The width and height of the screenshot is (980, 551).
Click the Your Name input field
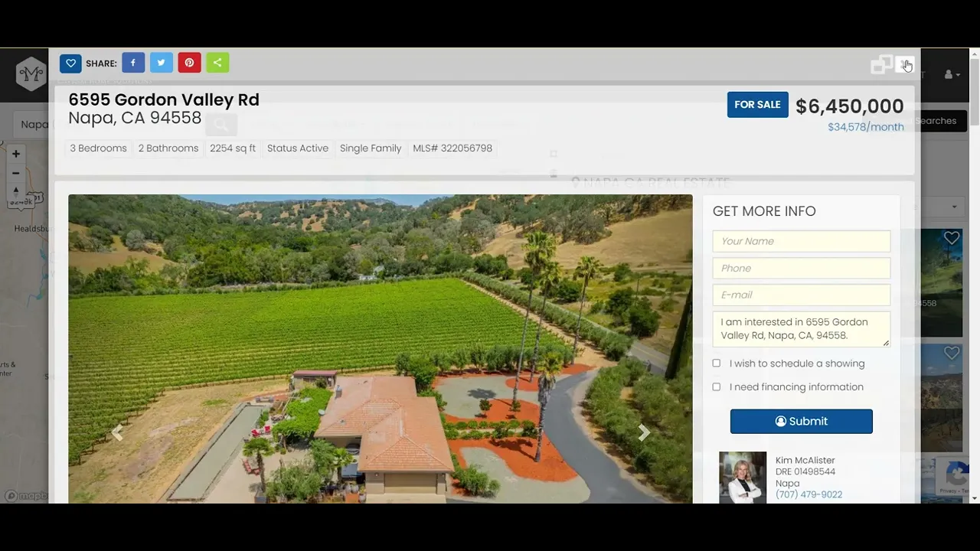click(x=801, y=241)
